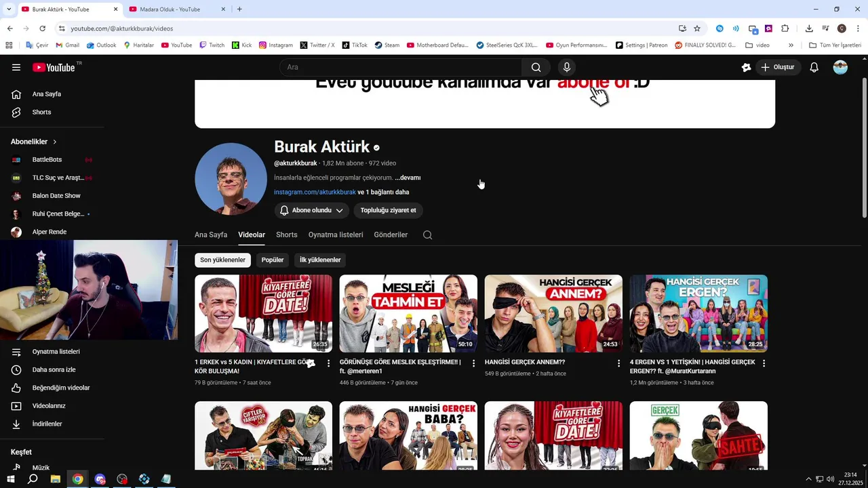Click the address bar URL
This screenshot has width=868, height=488.
[x=122, y=28]
